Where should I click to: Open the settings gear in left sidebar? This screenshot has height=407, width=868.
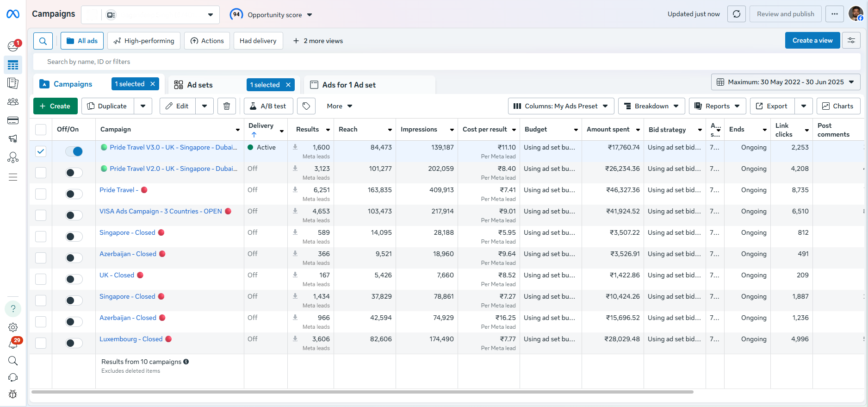click(13, 327)
